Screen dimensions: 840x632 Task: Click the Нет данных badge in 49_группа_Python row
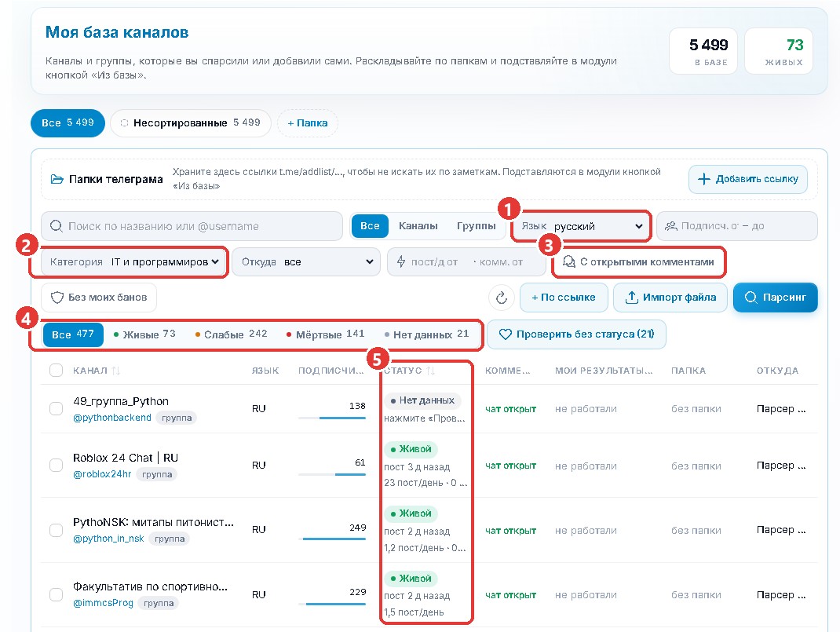tap(422, 400)
